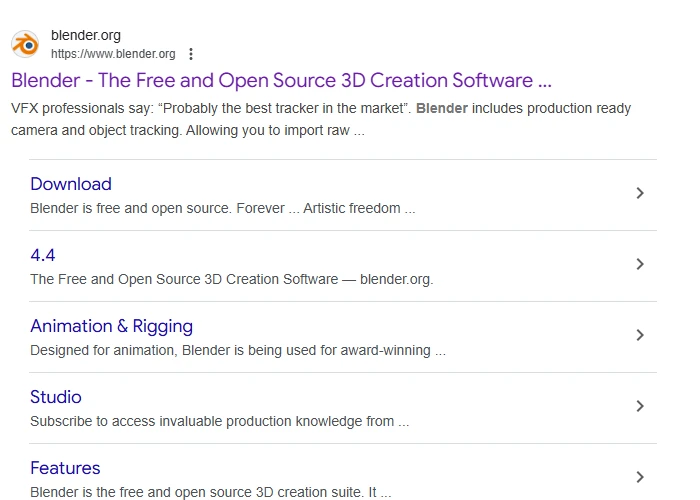Viewport: 700px width, 500px height.
Task: Open the Features sitelink
Action: 65,468
